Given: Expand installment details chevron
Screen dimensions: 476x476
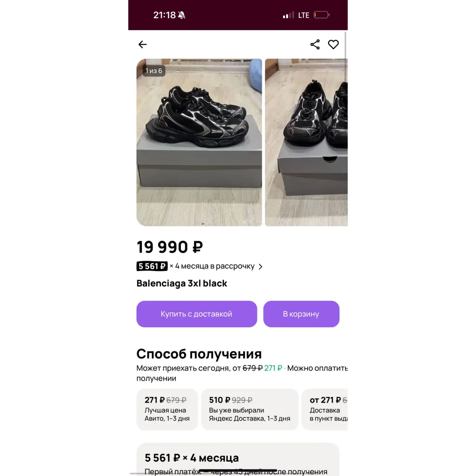Looking at the screenshot, I should [260, 267].
